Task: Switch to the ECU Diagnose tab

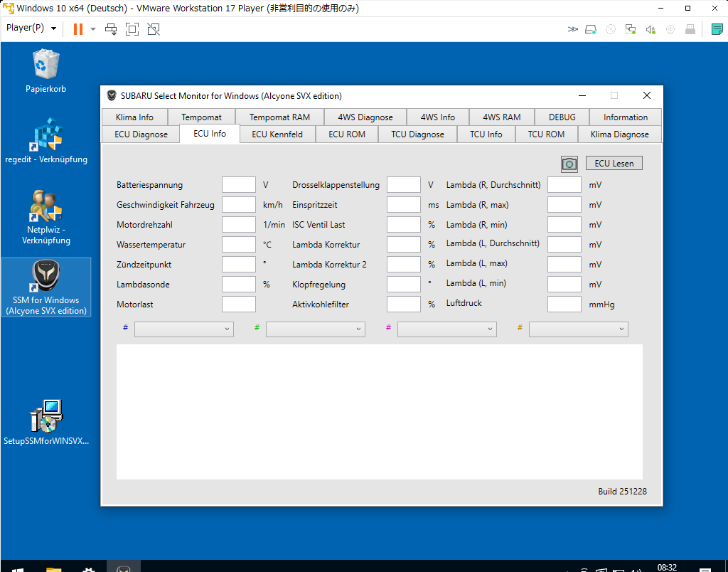Action: 141,134
